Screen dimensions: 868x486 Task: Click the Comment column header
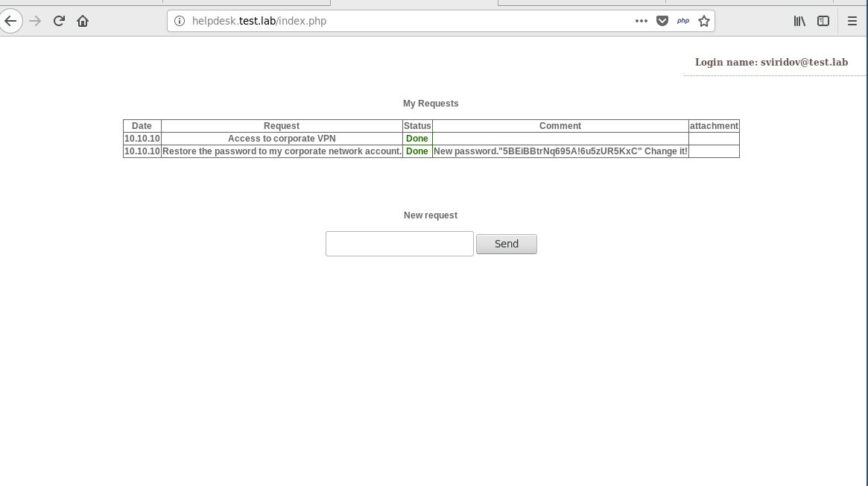coord(560,126)
